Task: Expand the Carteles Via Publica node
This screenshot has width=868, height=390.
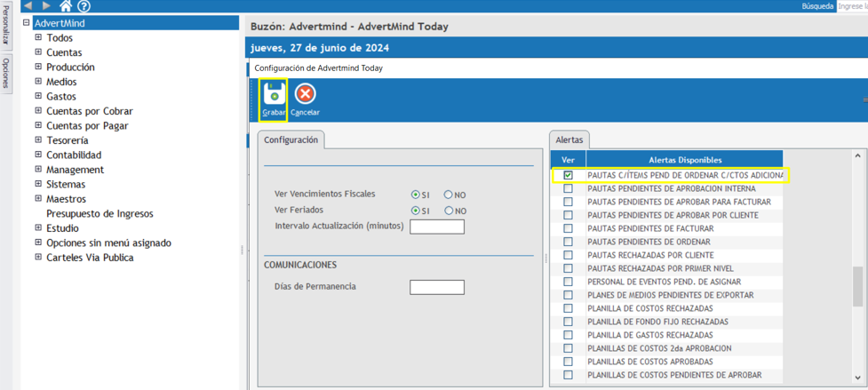Action: pos(38,258)
